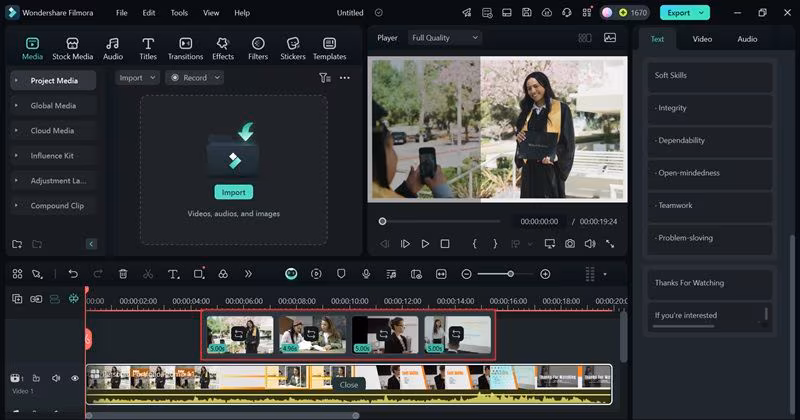Add text with the timeline text tool
800x420 pixels.
click(x=173, y=274)
